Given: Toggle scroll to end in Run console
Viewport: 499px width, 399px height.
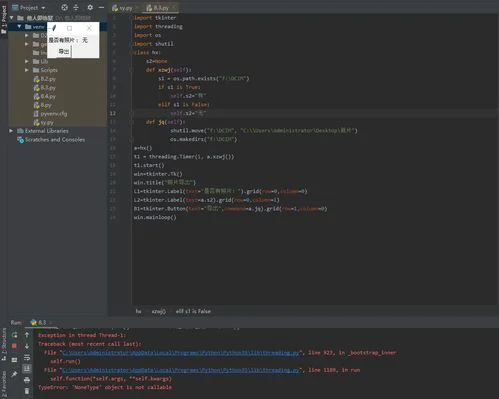Looking at the screenshot, I should click(27, 369).
